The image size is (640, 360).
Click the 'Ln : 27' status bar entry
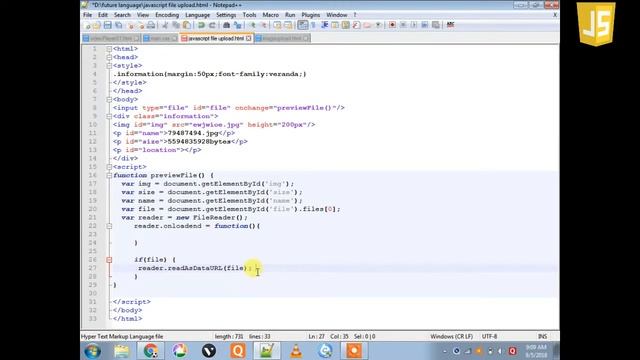point(316,337)
